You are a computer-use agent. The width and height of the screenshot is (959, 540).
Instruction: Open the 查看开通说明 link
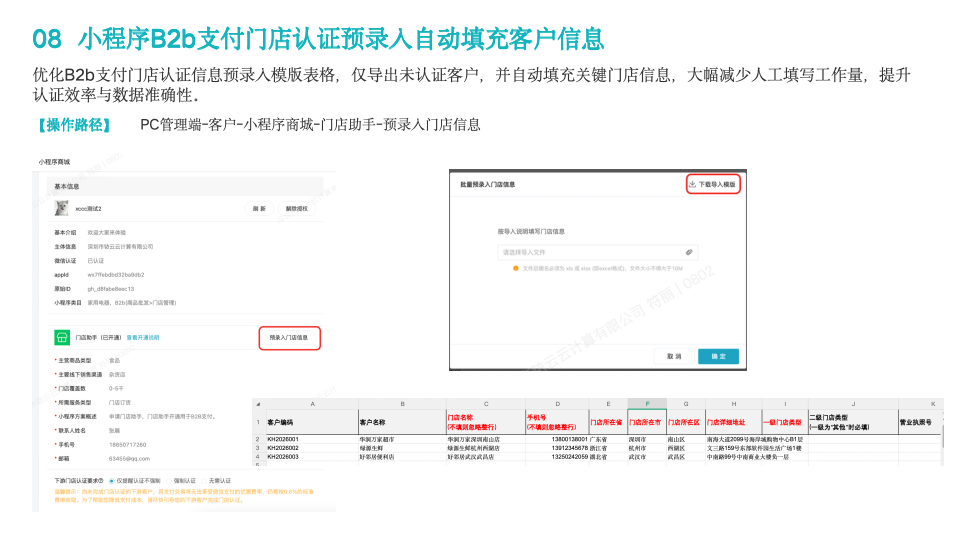point(143,338)
